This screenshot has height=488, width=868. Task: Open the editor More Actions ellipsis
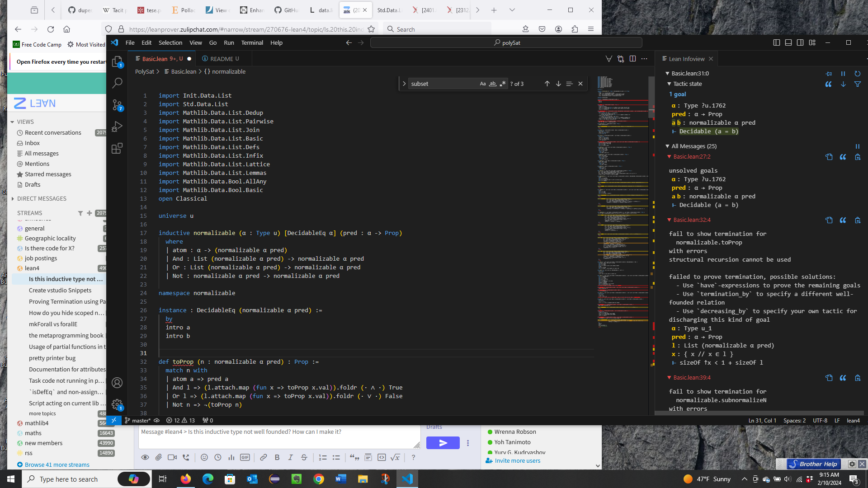point(644,59)
